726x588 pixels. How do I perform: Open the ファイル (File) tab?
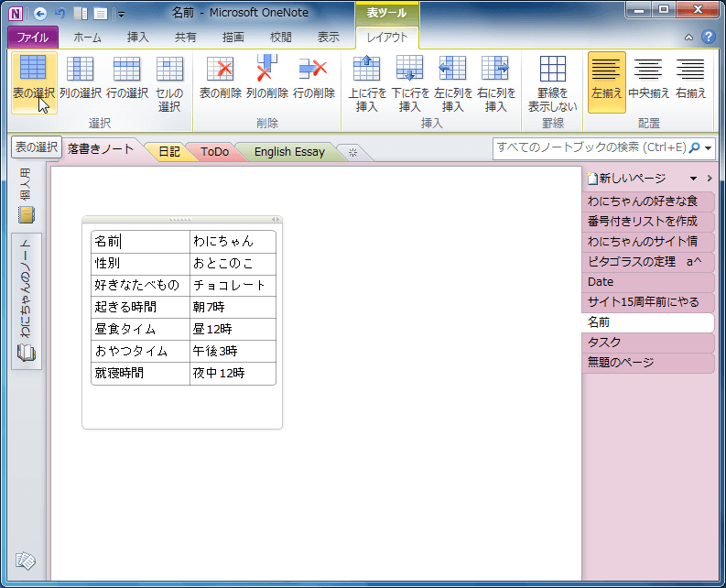click(x=32, y=38)
